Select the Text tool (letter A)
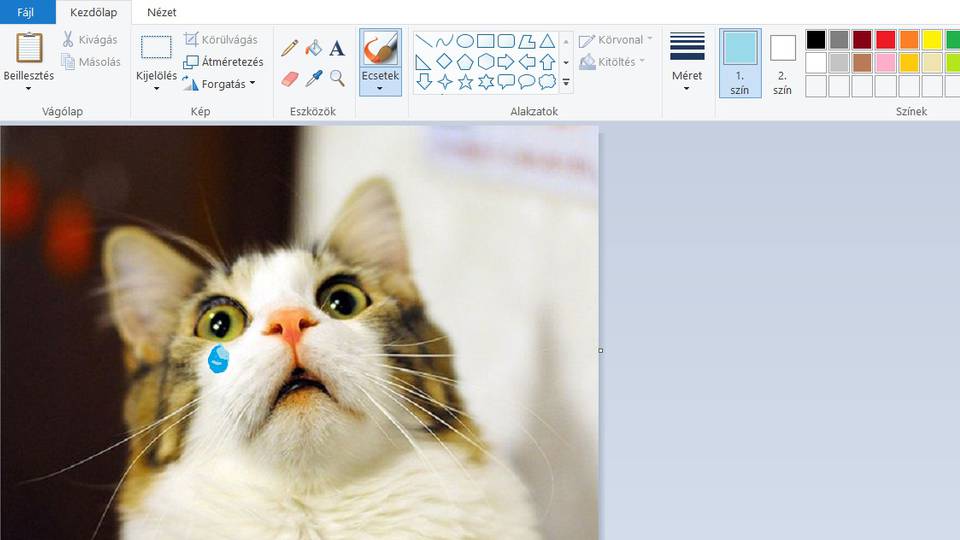Screen dimensions: 960x540 click(x=337, y=48)
